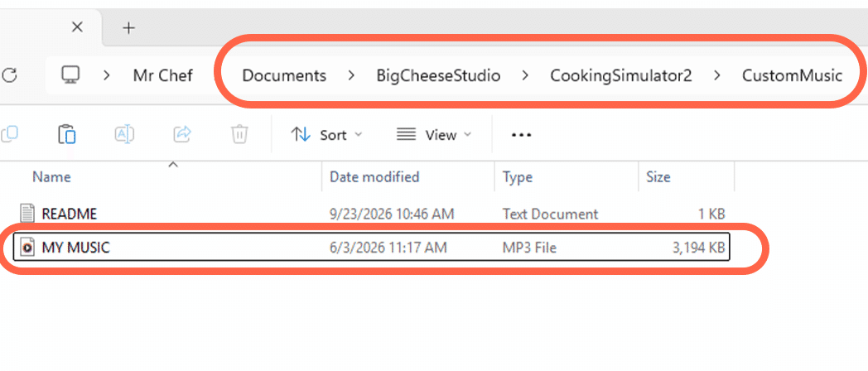The height and width of the screenshot is (371, 868).
Task: Open the Sort dropdown
Action: coord(326,134)
